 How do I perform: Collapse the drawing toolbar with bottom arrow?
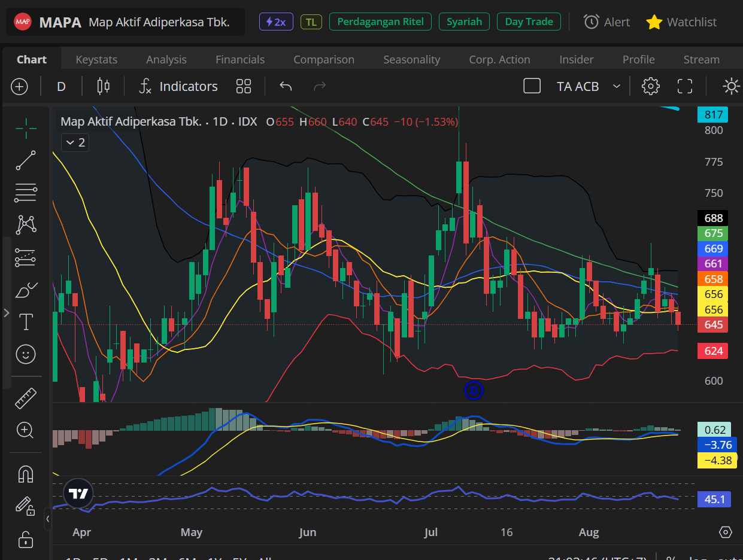click(x=48, y=518)
